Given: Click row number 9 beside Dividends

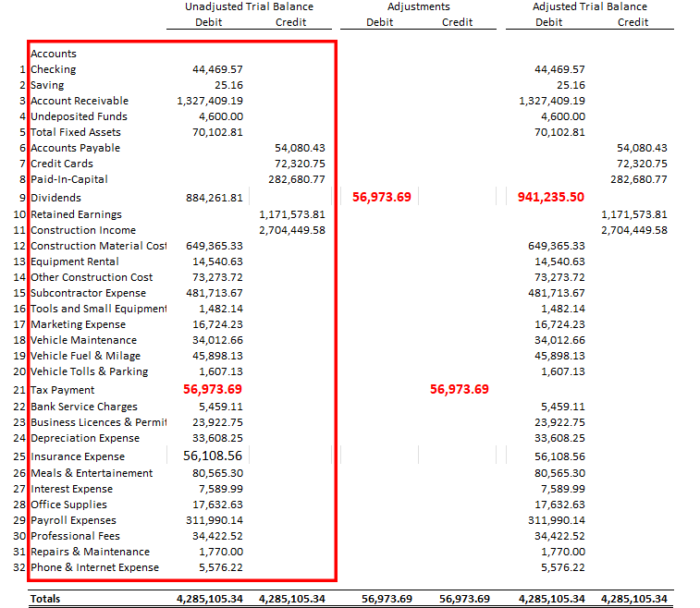Looking at the screenshot, I should 22,198.
